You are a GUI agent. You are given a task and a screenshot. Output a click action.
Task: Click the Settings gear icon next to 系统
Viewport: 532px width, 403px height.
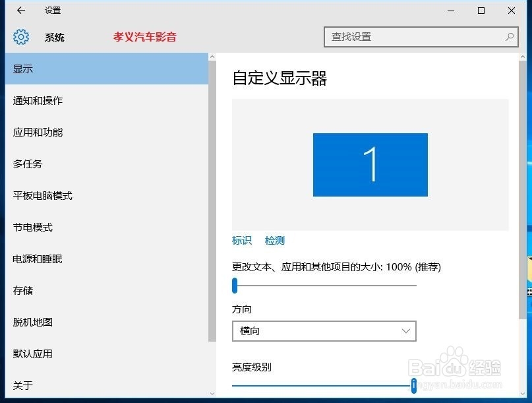(x=21, y=37)
